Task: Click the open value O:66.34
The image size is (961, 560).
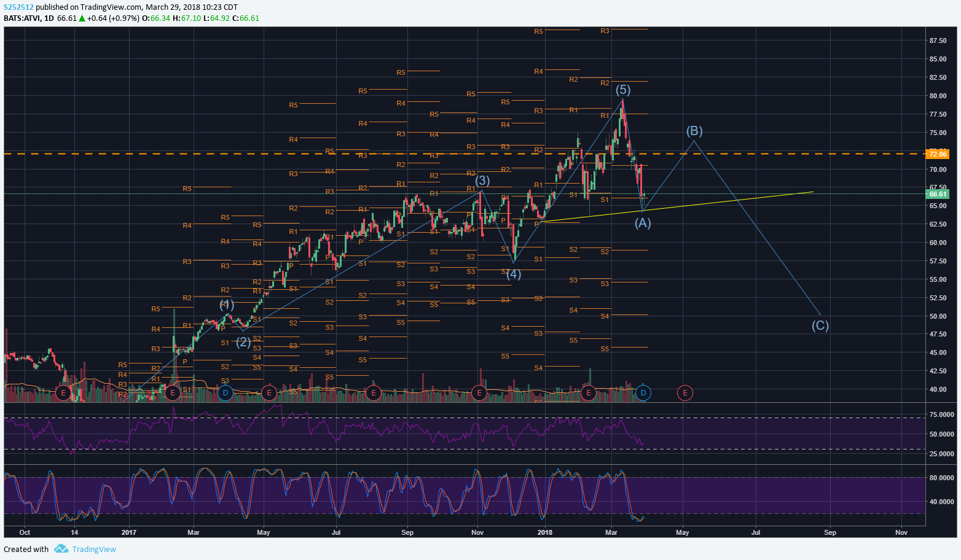Action: 156,18
